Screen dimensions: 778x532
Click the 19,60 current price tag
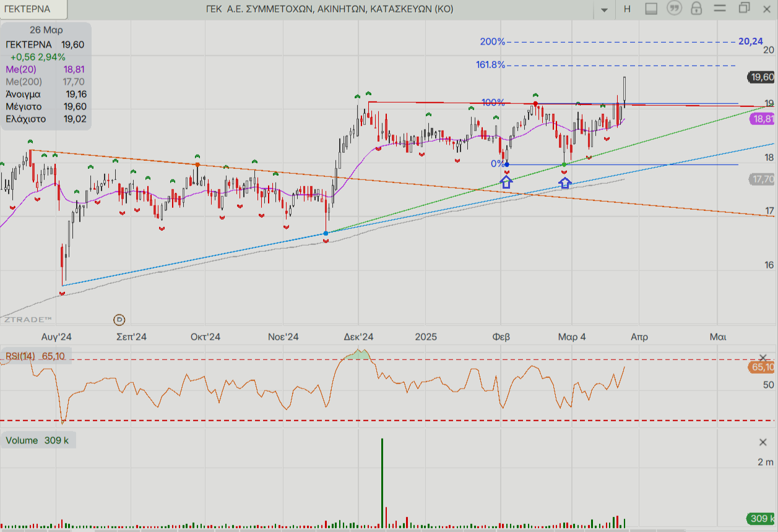[x=762, y=77]
